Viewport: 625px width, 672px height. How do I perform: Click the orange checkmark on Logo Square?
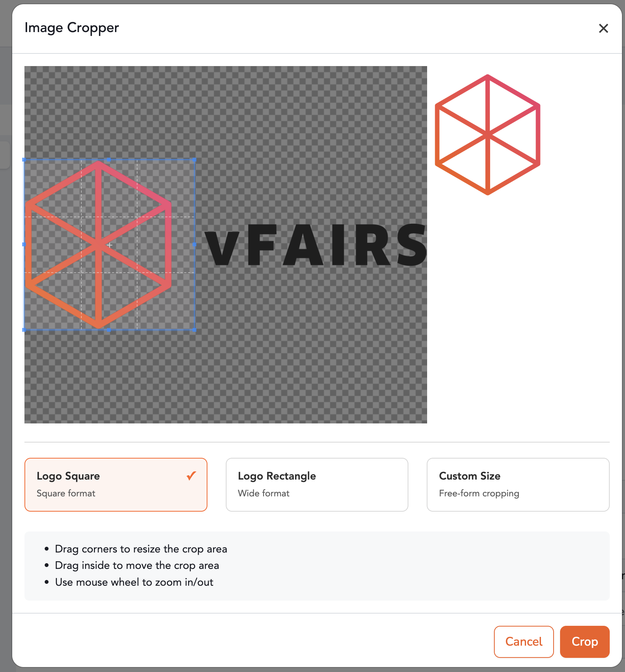(x=191, y=476)
